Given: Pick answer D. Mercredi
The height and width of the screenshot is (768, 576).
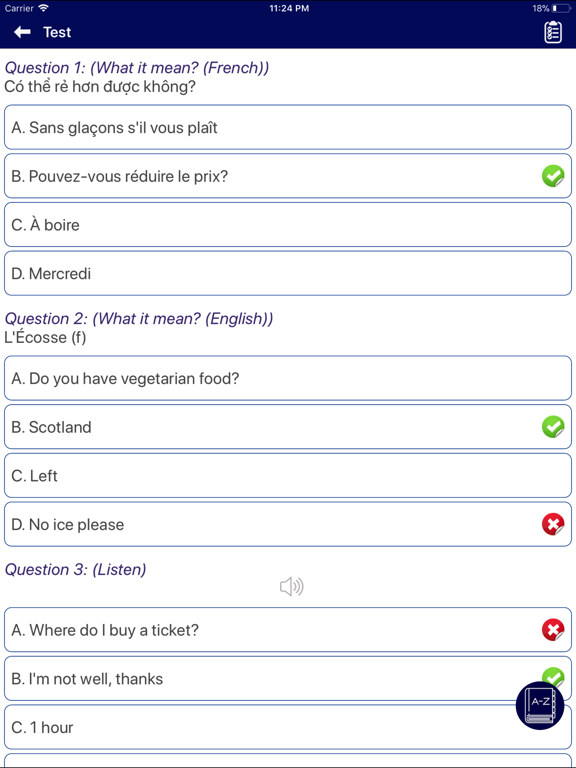Looking at the screenshot, I should pos(288,273).
